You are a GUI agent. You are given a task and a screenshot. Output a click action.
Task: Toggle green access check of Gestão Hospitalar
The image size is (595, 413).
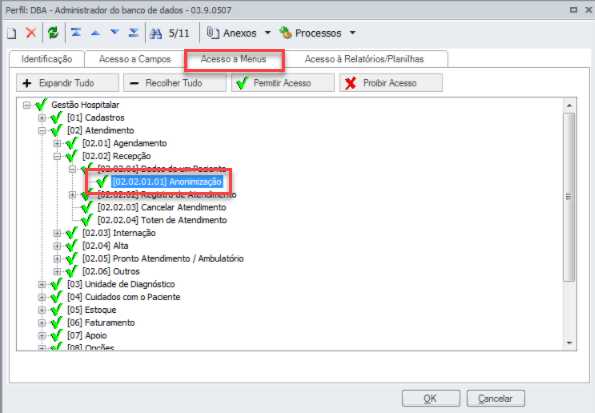click(41, 104)
